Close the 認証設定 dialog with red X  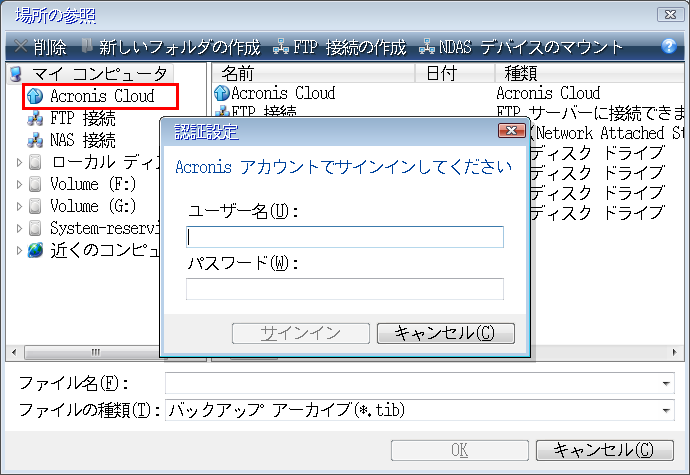point(511,130)
